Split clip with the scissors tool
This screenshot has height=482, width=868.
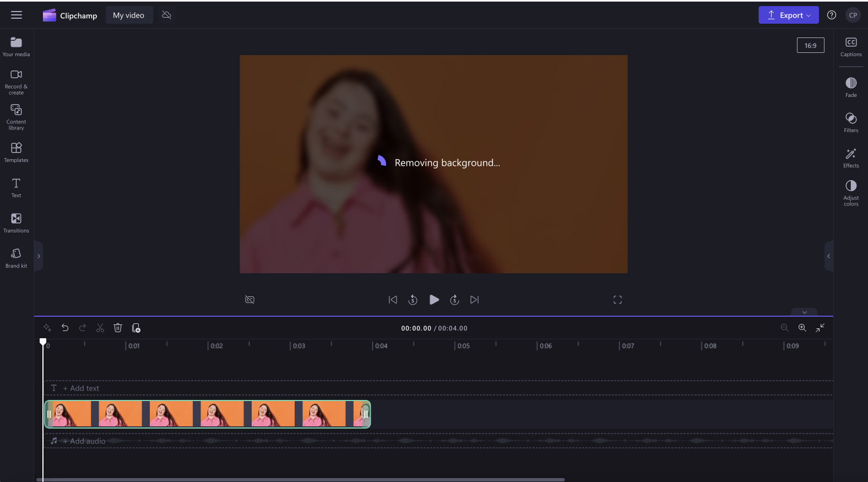click(100, 328)
